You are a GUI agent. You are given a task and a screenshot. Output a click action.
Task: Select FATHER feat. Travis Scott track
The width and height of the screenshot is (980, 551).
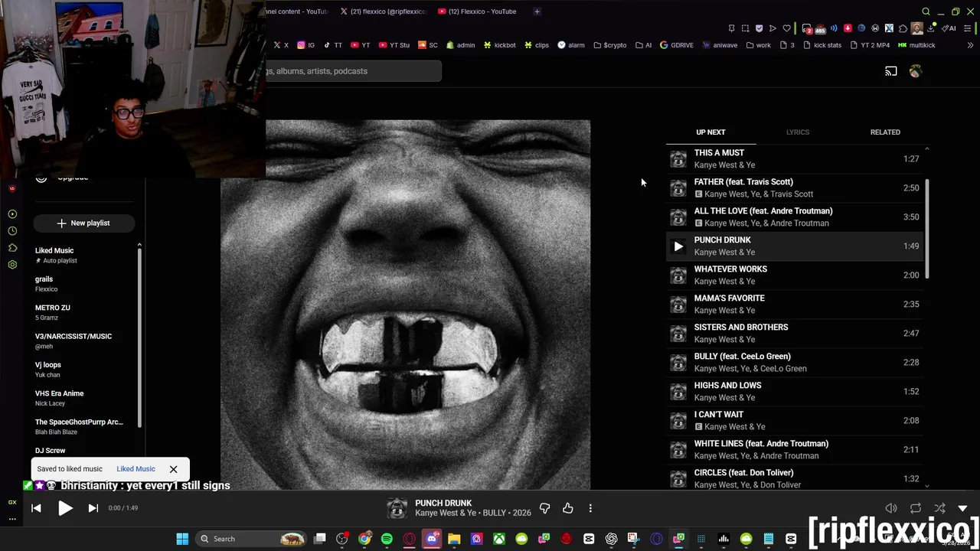click(x=794, y=188)
